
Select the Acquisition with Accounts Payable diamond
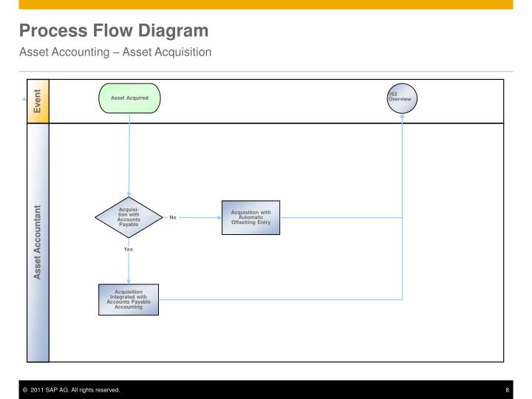[x=129, y=217]
